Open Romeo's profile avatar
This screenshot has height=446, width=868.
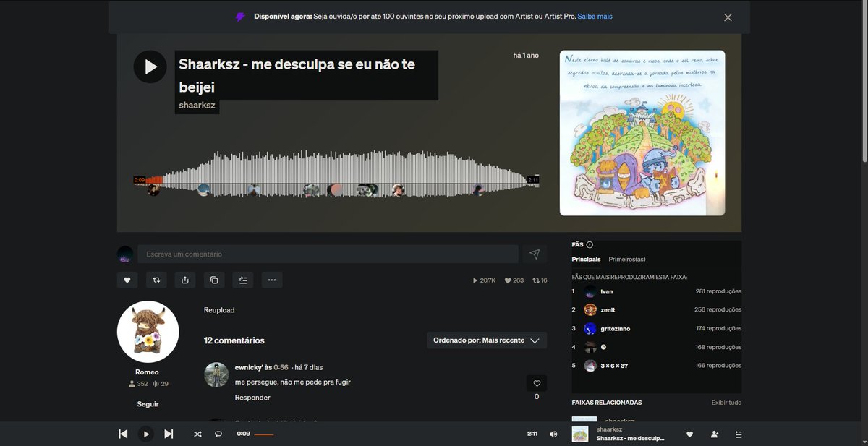point(148,332)
